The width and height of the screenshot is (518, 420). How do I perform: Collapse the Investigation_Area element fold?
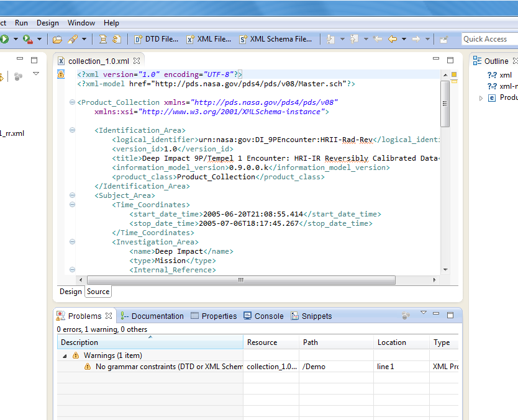[72, 242]
